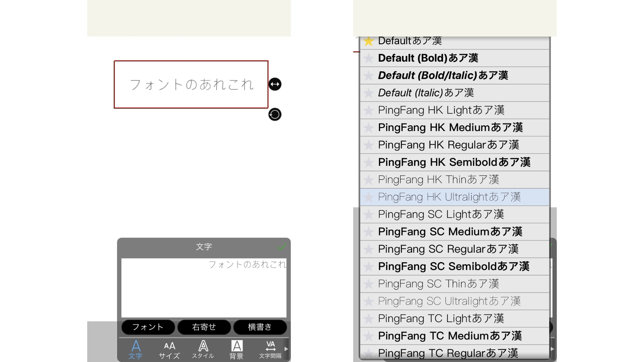
Task: Toggle the star for PingFang SC Thin
Action: (369, 284)
